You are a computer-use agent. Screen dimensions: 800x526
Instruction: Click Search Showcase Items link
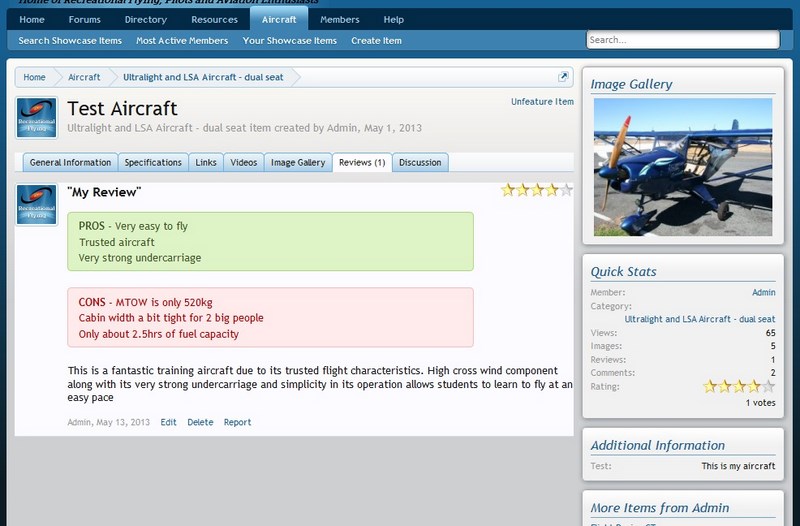coord(70,40)
